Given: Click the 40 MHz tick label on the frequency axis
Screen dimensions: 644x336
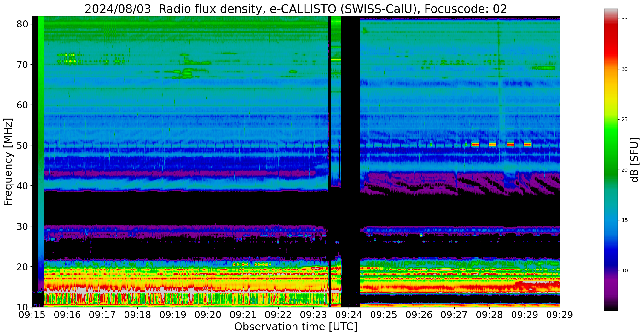Looking at the screenshot, I should click(x=22, y=186).
